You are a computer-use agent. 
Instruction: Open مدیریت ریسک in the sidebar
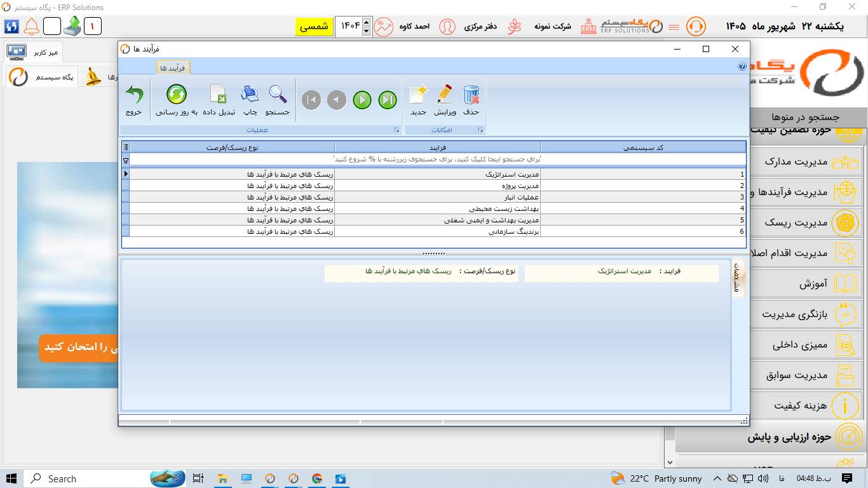805,222
